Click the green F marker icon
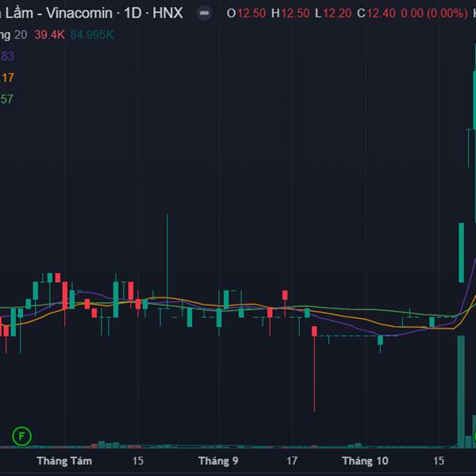This screenshot has height=476, width=476. 21,436
